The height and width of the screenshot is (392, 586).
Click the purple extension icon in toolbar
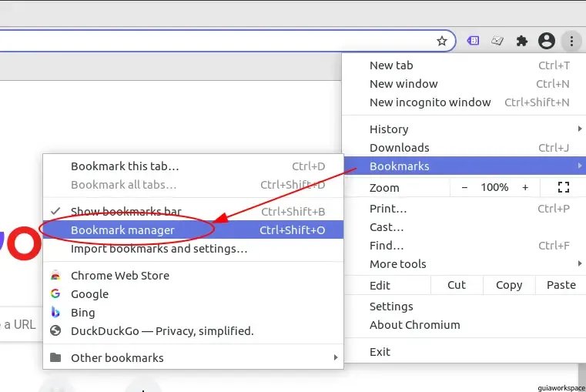point(473,40)
